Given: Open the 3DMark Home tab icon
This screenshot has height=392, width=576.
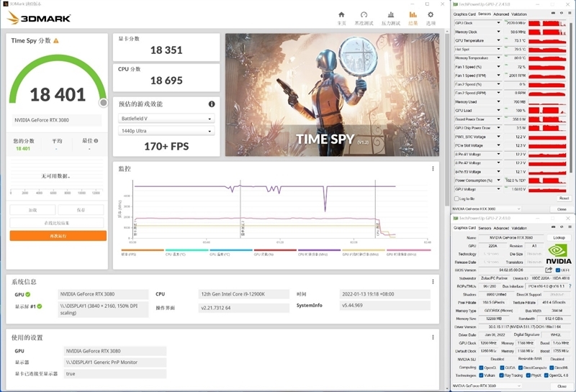Looking at the screenshot, I should [341, 14].
